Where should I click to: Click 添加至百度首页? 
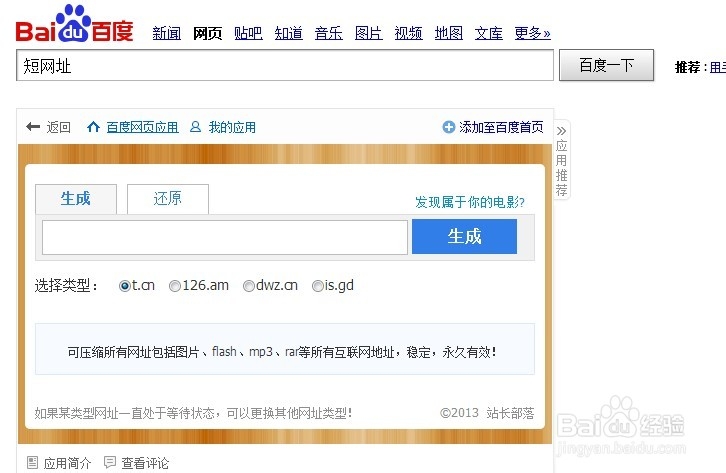tap(501, 127)
